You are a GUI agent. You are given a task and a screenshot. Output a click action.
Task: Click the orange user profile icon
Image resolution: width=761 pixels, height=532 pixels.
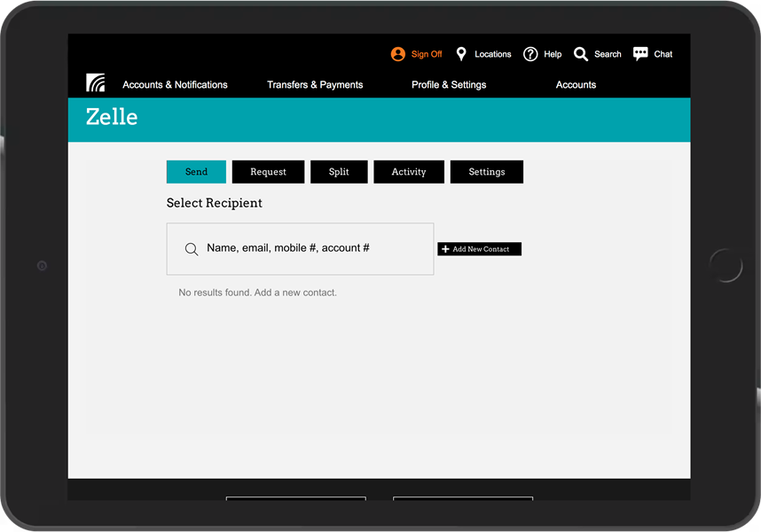click(398, 54)
